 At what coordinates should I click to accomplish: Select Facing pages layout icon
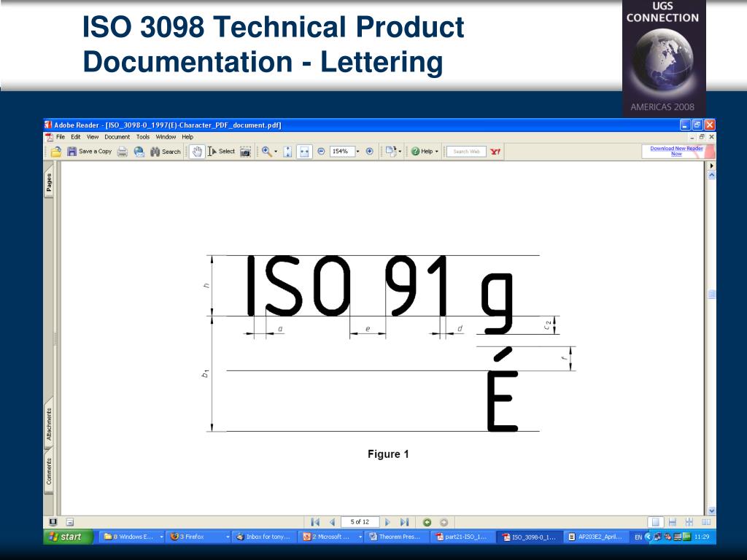point(706,522)
